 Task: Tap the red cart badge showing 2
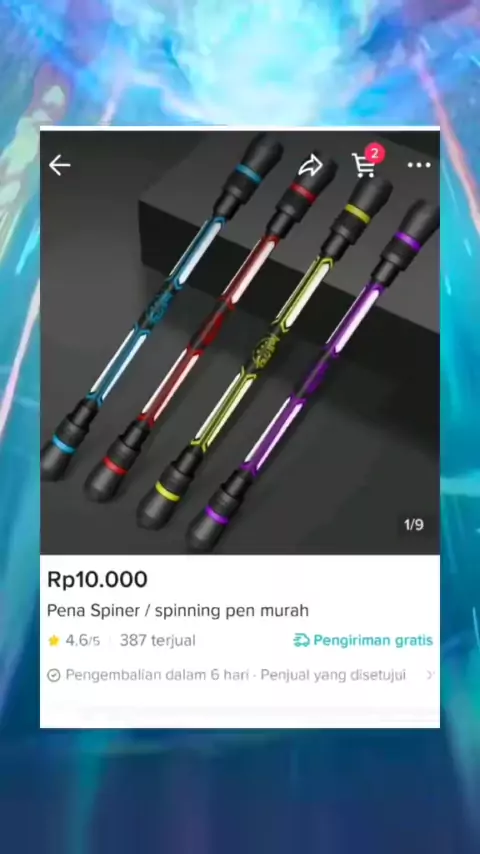pos(374,153)
